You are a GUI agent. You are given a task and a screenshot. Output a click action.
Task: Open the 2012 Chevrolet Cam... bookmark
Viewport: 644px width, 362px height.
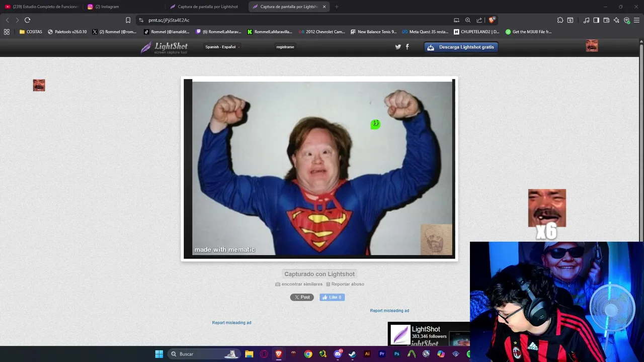pos(322,32)
